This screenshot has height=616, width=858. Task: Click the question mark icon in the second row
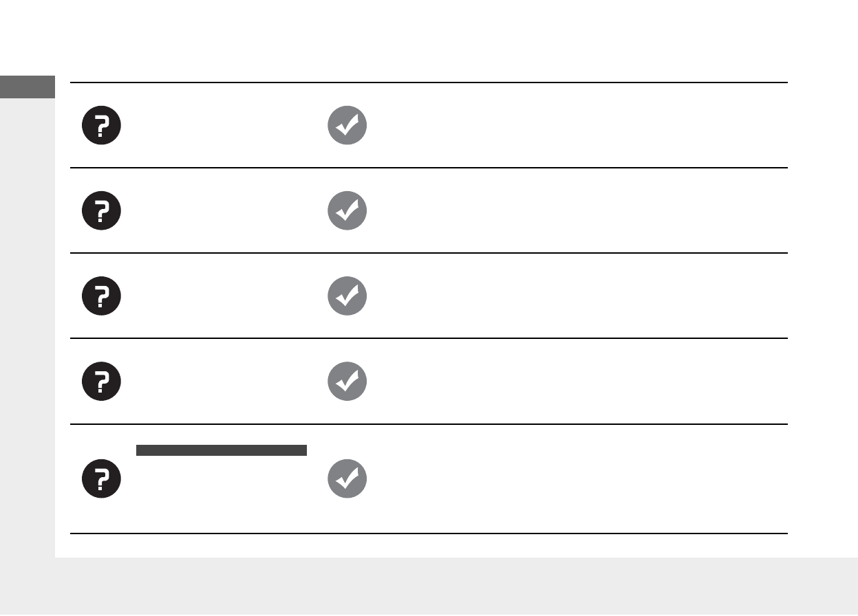(102, 210)
